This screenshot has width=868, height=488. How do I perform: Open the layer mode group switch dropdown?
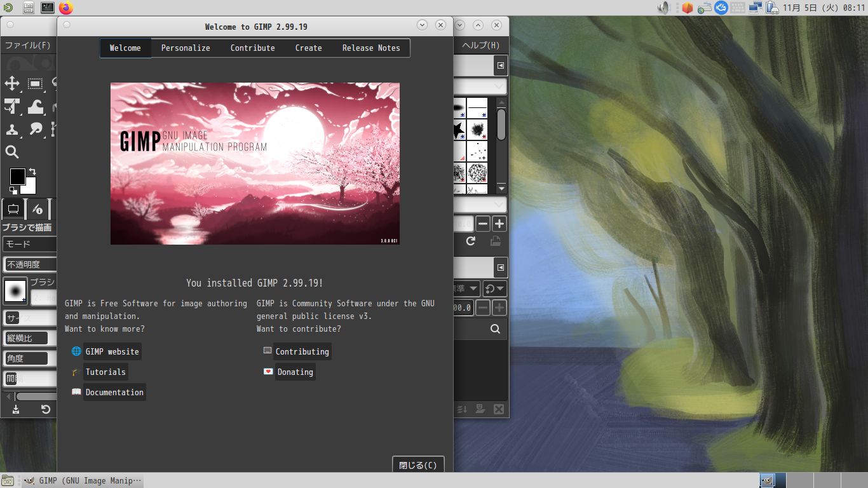pyautogui.click(x=494, y=288)
